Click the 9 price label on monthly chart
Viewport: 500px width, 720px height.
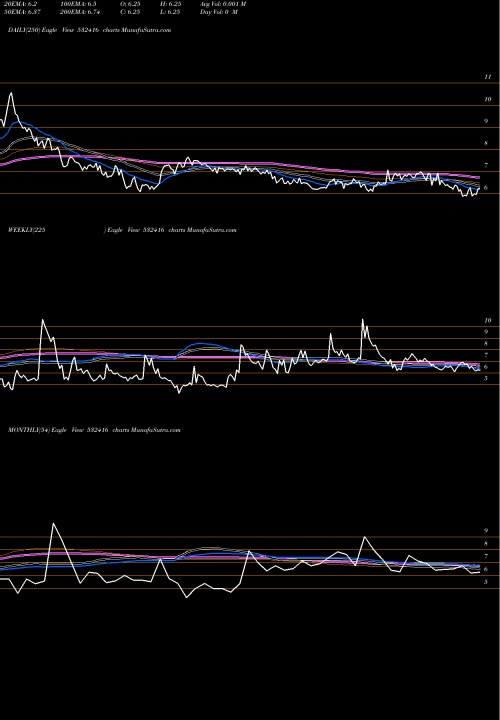486,530
